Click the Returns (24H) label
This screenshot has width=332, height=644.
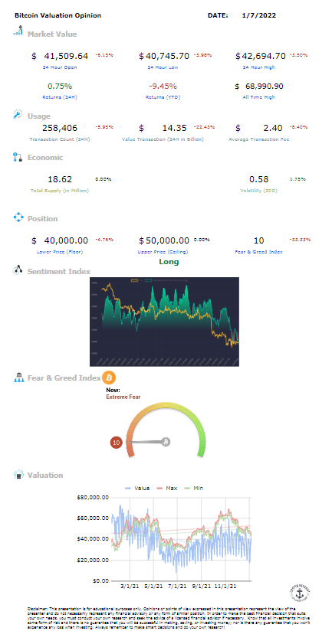(60, 97)
